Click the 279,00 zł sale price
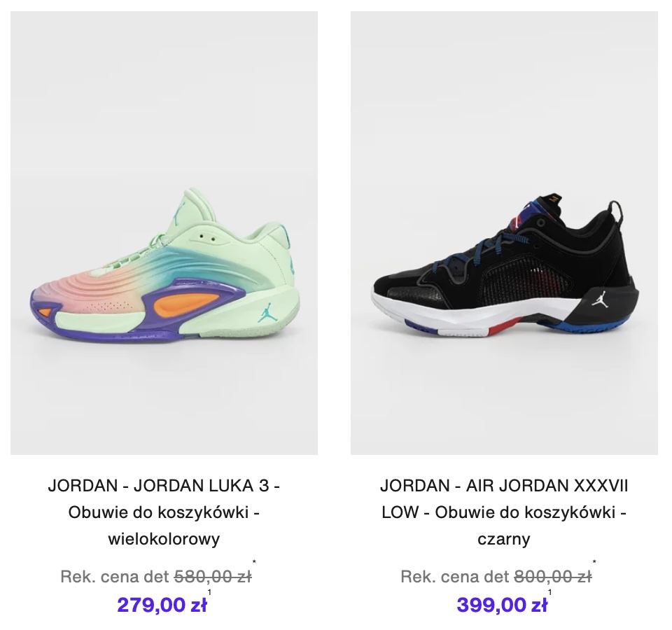 pyautogui.click(x=162, y=605)
